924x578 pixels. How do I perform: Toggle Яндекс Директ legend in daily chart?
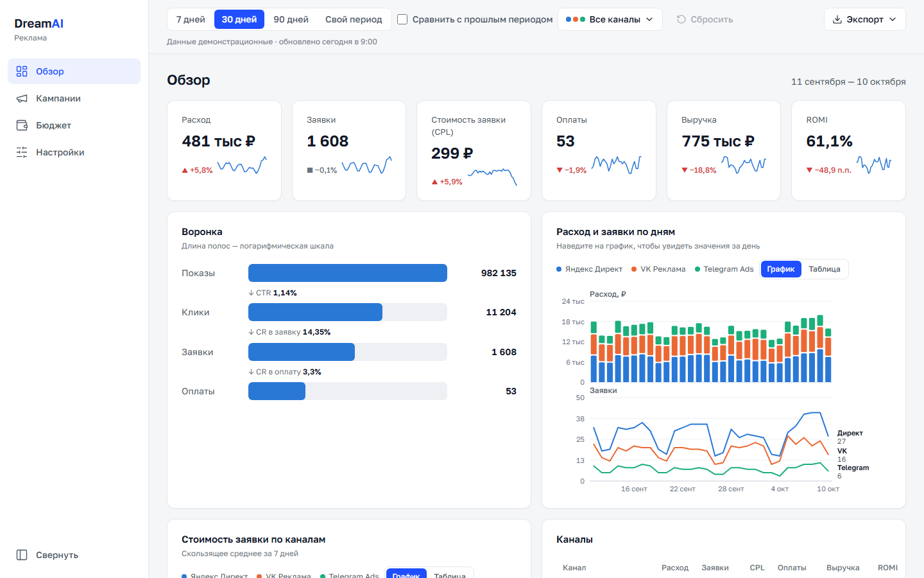[590, 269]
